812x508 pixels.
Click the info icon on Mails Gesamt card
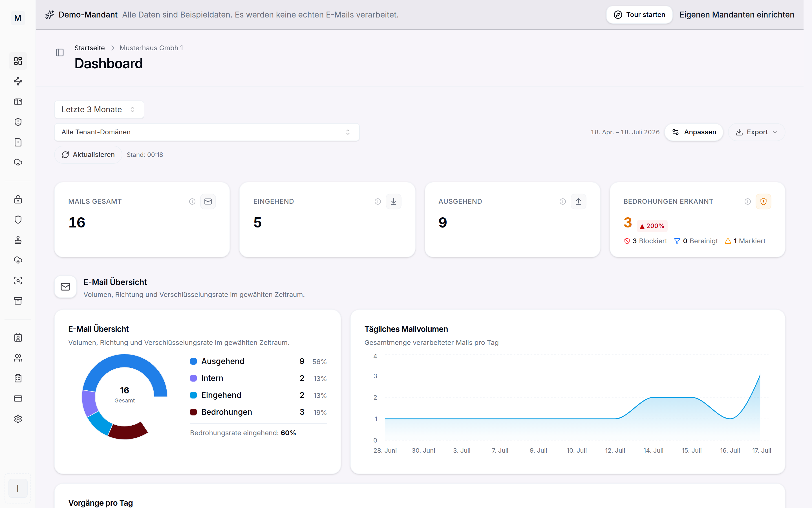[x=192, y=202]
